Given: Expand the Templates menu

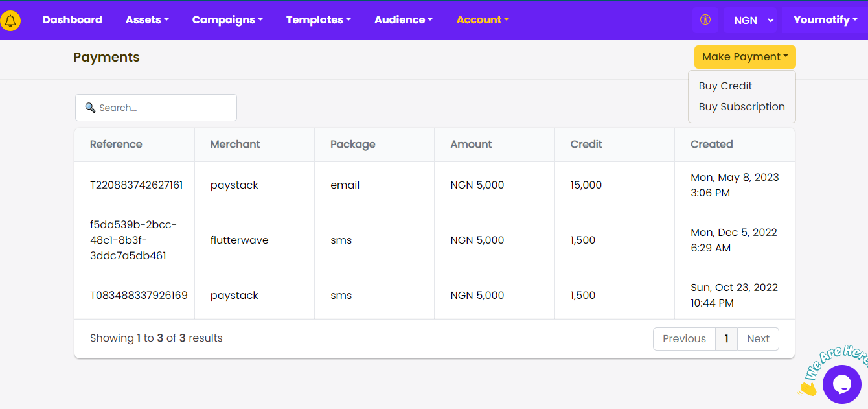Looking at the screenshot, I should click(319, 20).
